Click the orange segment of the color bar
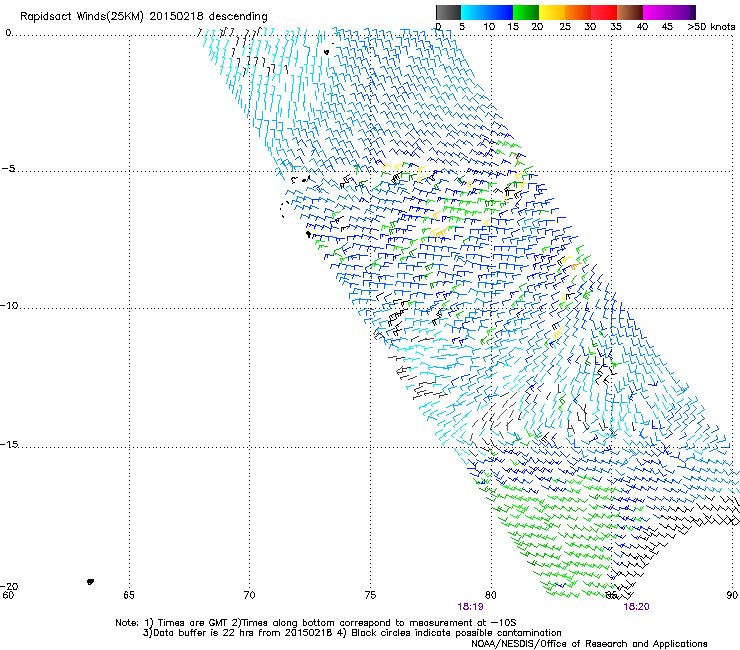The image size is (740, 650). pos(578,12)
